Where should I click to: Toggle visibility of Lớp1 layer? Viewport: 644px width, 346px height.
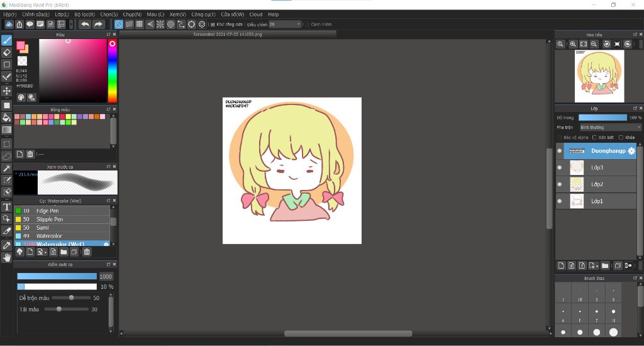tap(559, 201)
